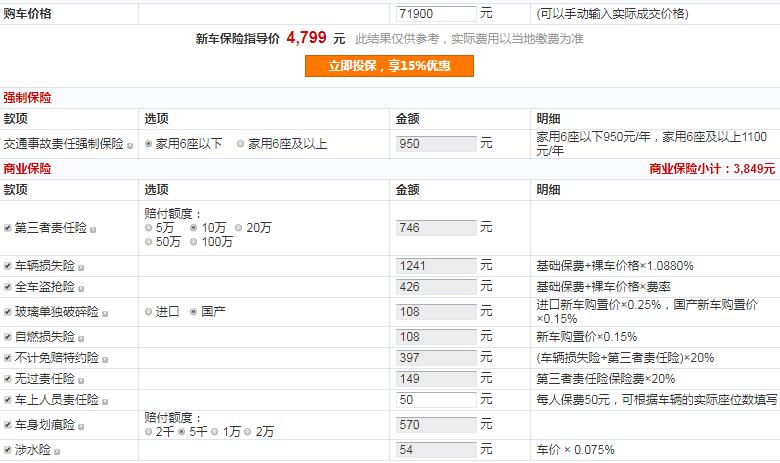The width and height of the screenshot is (780, 463).
Task: Toggle the 全车盗抢险 checkbox
Action: click(7, 287)
